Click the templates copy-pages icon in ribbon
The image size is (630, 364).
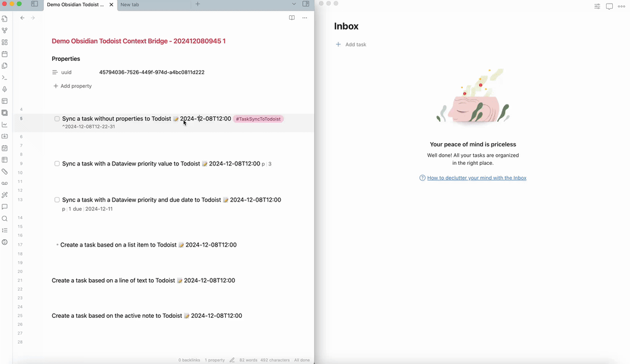5,66
